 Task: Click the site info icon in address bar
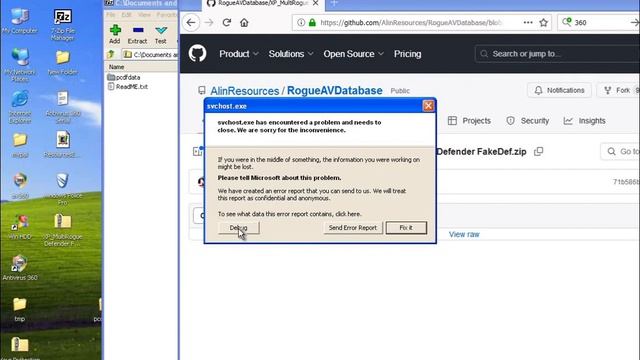pos(301,22)
